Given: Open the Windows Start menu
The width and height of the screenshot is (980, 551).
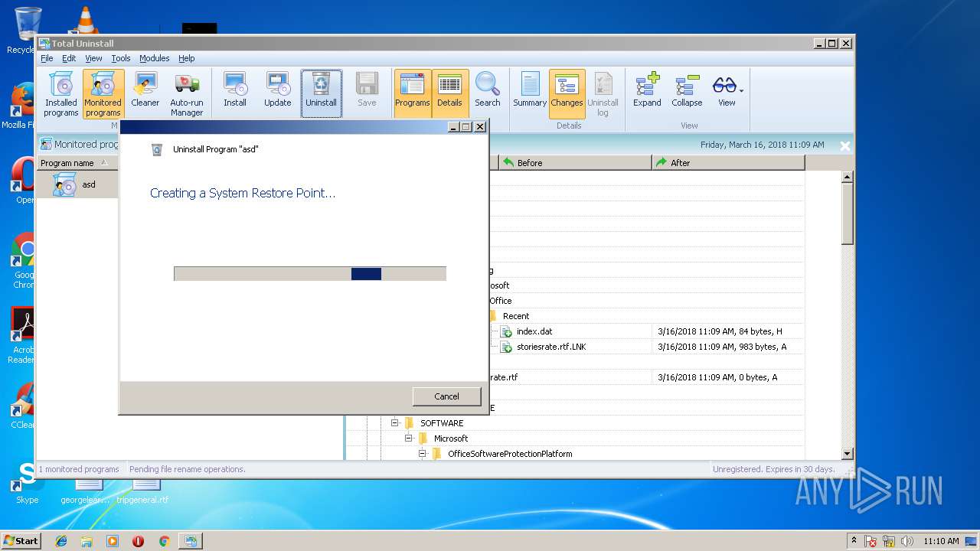Looking at the screenshot, I should pos(21,540).
